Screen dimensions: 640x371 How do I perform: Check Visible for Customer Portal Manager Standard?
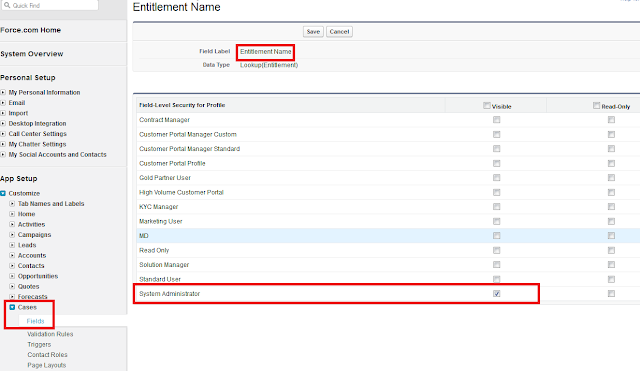[496, 149]
